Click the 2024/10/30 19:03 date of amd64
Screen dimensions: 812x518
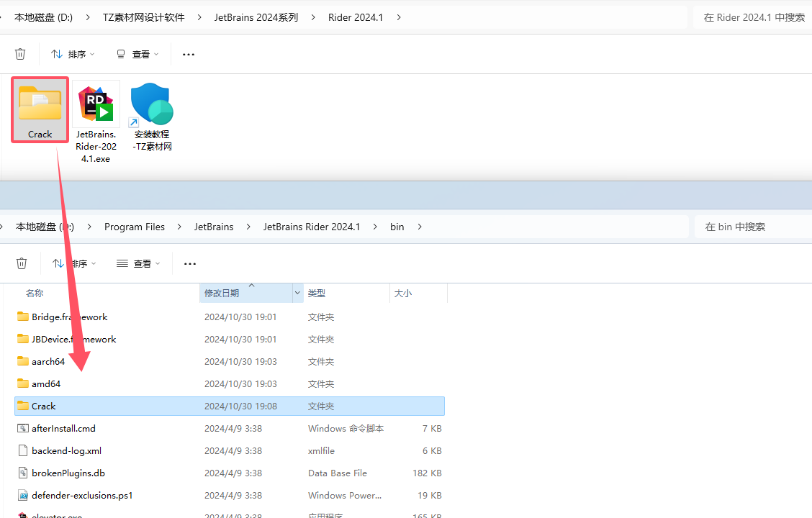pos(241,384)
